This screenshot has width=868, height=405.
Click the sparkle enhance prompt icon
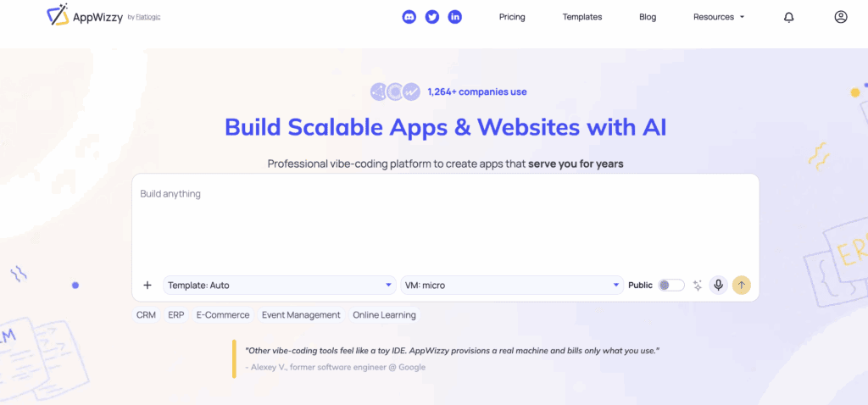pyautogui.click(x=698, y=286)
